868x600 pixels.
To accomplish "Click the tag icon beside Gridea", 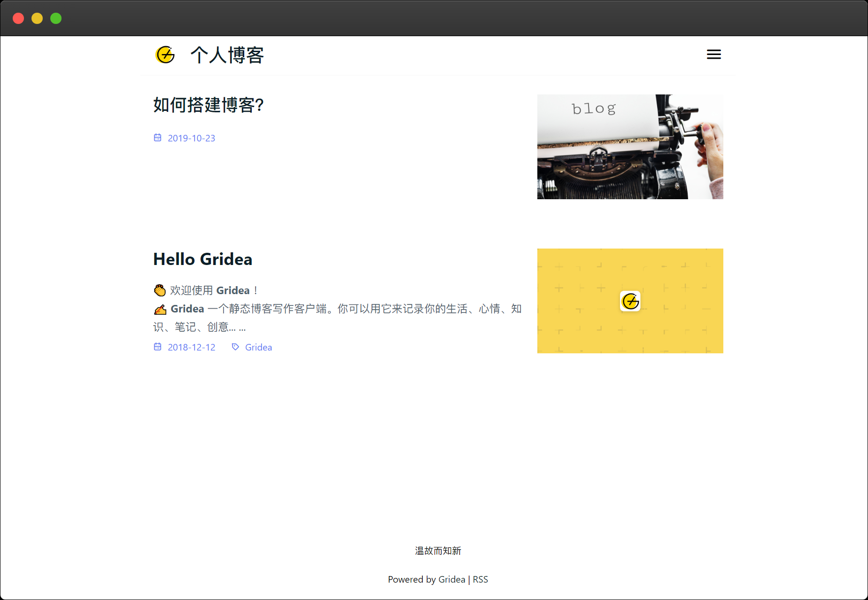I will [235, 347].
